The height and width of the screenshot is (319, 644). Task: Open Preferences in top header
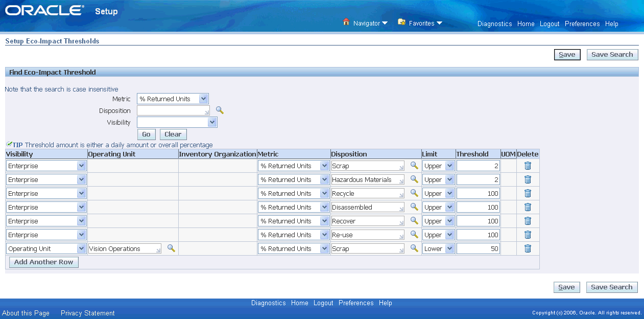click(x=582, y=24)
